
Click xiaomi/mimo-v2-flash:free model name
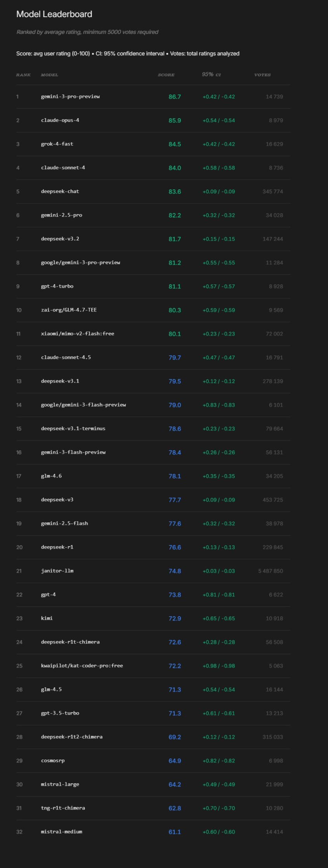click(x=77, y=334)
